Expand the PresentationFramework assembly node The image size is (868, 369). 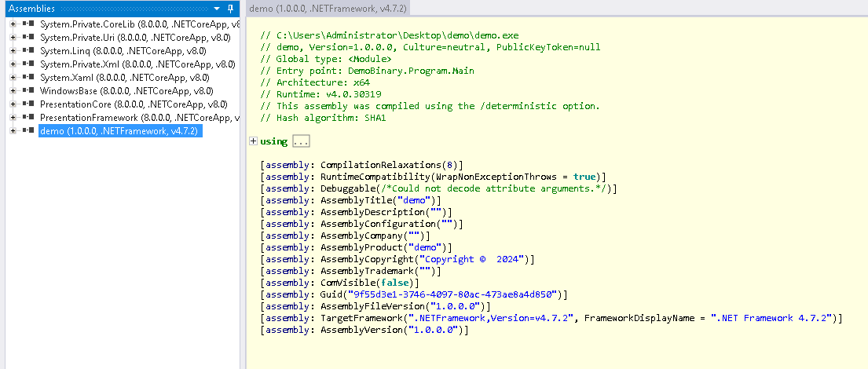(13, 117)
